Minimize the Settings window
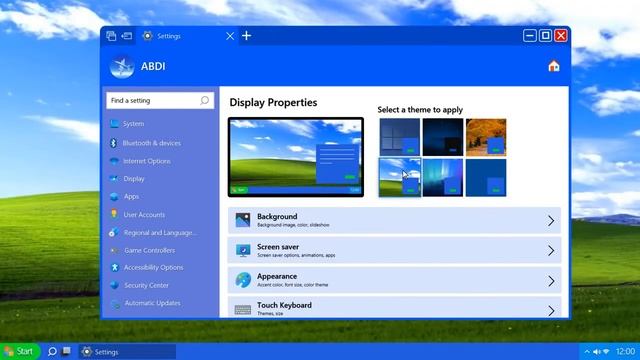Image resolution: width=640 pixels, height=360 pixels. [529, 36]
